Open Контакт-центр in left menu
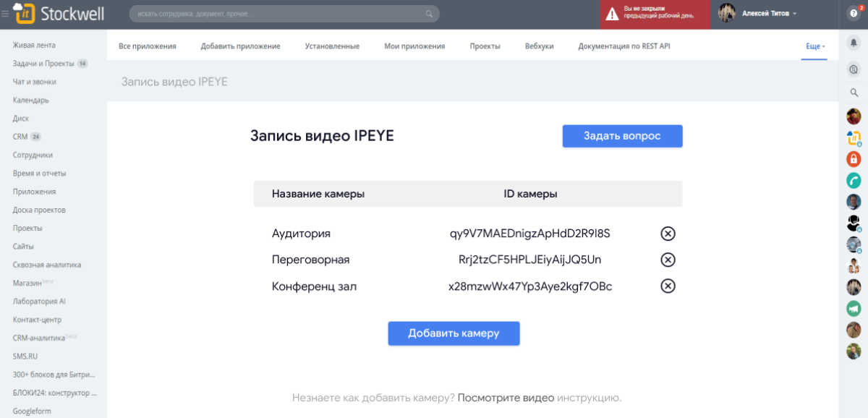 coord(37,320)
